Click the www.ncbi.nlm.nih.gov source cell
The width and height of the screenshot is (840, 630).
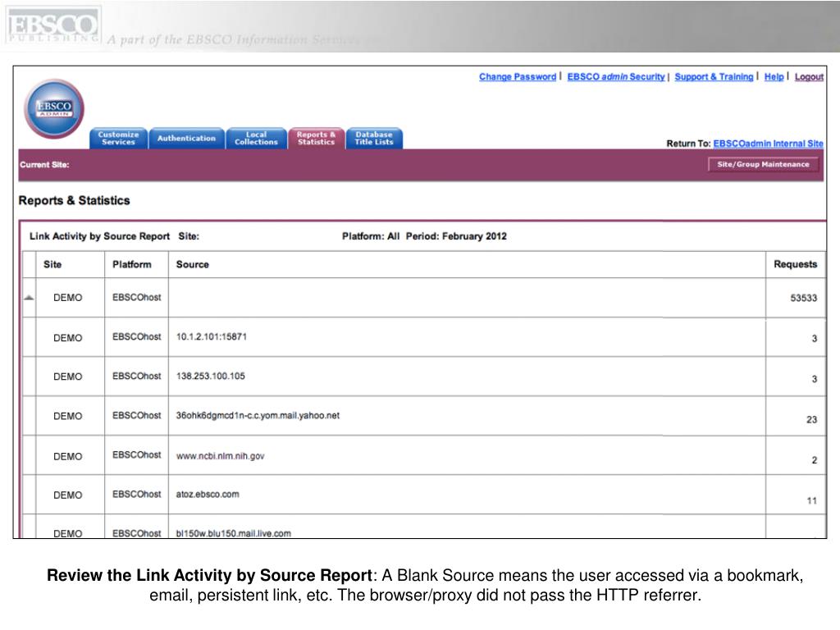(467, 456)
